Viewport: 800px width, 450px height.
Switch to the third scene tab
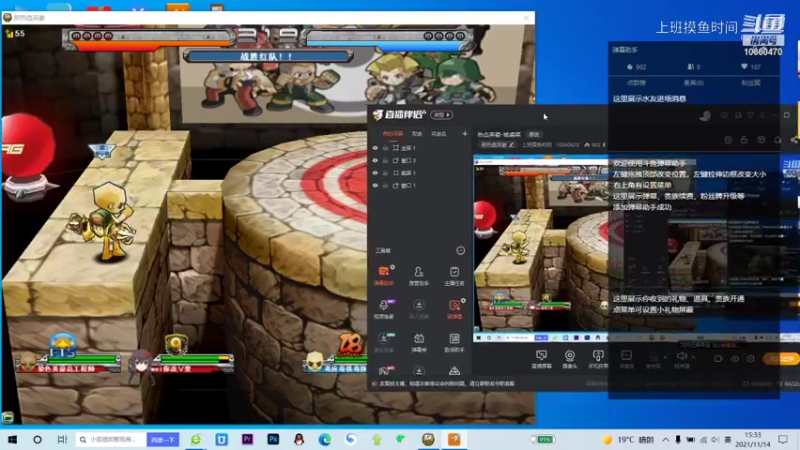pos(438,134)
